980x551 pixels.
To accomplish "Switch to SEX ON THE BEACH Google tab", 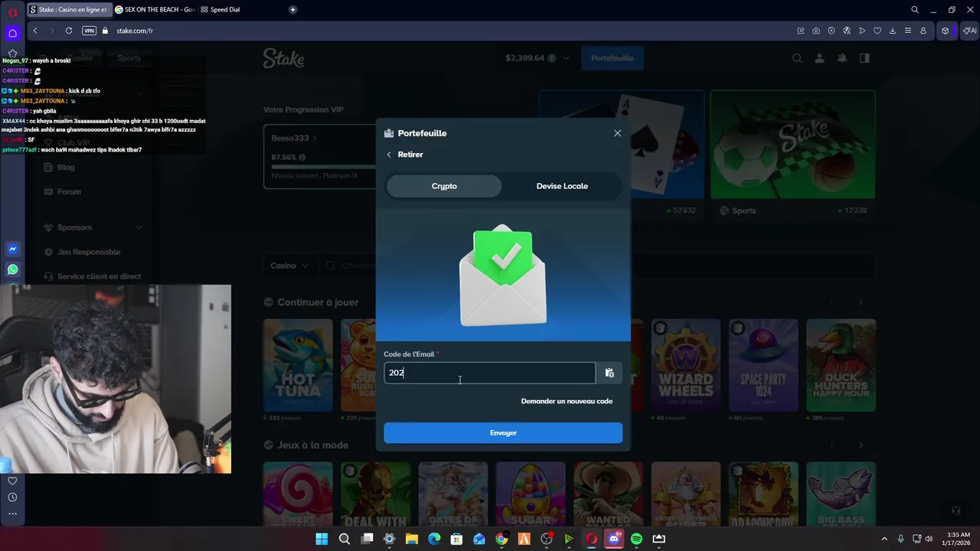I will (x=154, y=9).
